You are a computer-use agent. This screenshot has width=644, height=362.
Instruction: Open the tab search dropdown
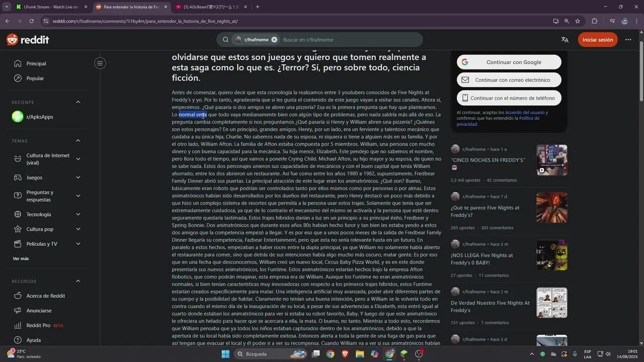coord(6,7)
